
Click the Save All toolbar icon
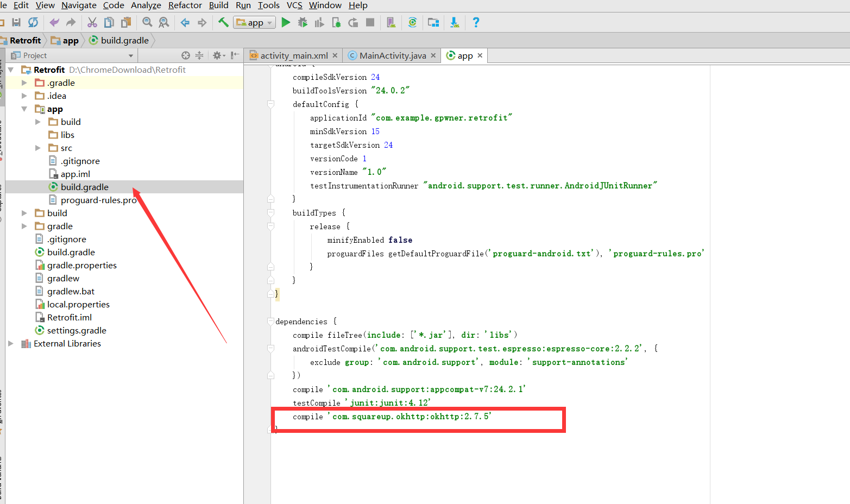click(16, 22)
